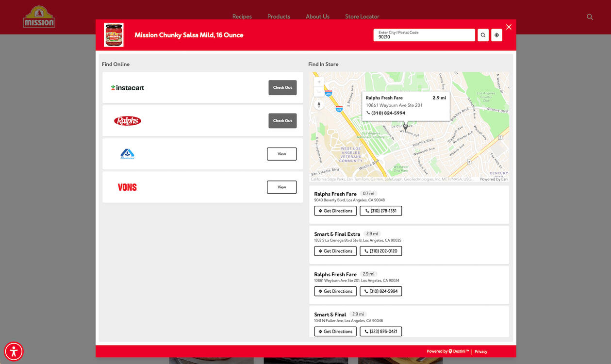Select the salsa jar product thumbnail
Image resolution: width=611 pixels, height=364 pixels.
click(x=114, y=35)
